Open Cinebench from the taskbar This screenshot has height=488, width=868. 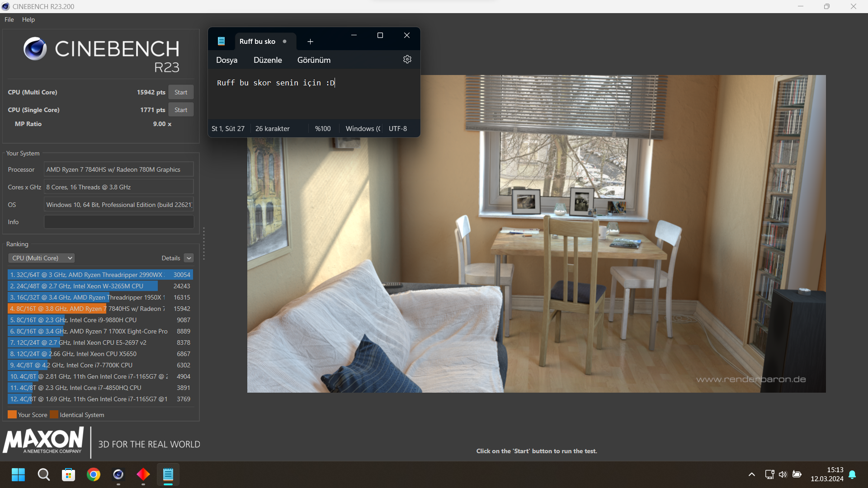[x=118, y=474]
